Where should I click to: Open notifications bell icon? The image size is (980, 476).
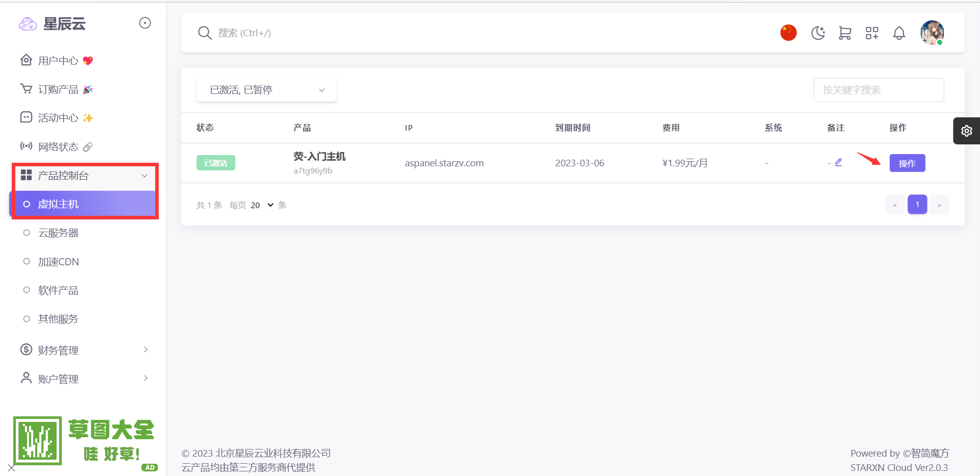pyautogui.click(x=899, y=33)
